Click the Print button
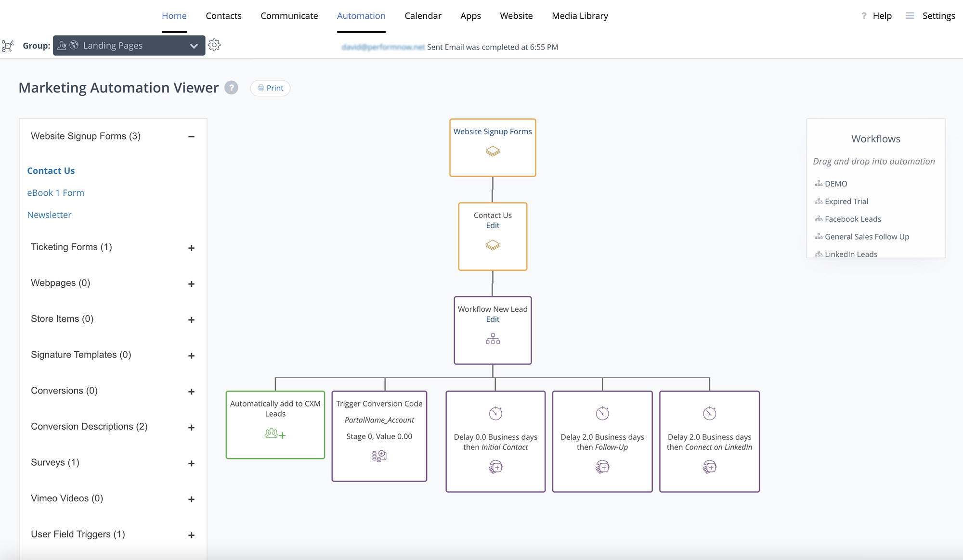The image size is (963, 560). pyautogui.click(x=270, y=88)
